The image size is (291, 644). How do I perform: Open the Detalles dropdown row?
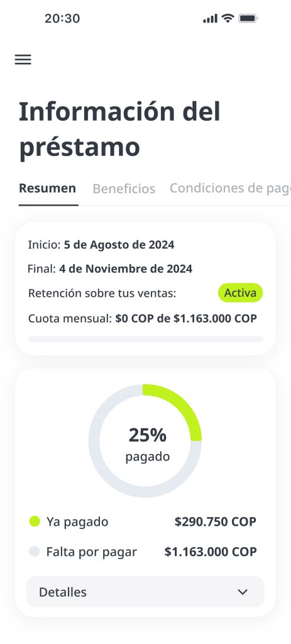point(145,592)
